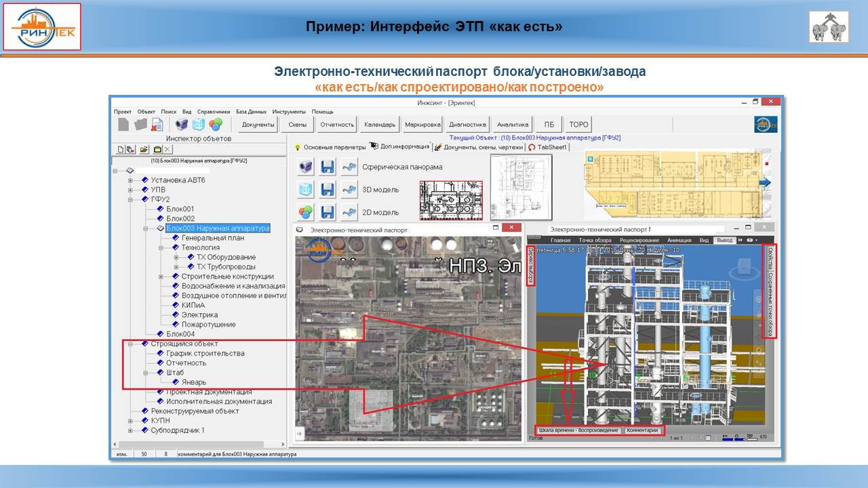Viewport: 868px width, 488px height.
Task: Click the spherical panorama camera icon in main toolbar
Action: coord(181,125)
